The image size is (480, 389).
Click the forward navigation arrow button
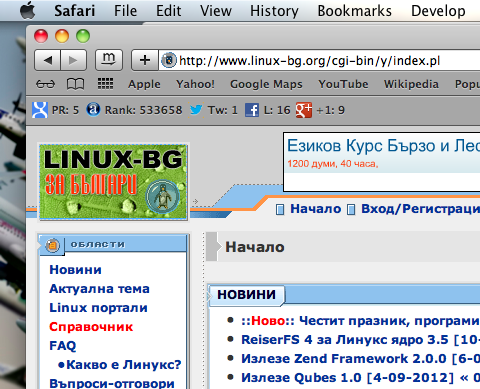click(73, 60)
